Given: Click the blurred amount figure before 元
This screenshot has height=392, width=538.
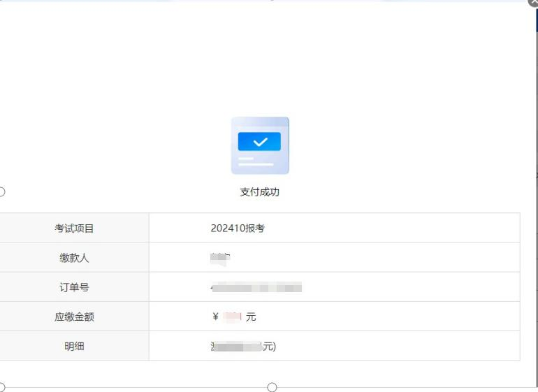Looking at the screenshot, I should click(x=232, y=317).
